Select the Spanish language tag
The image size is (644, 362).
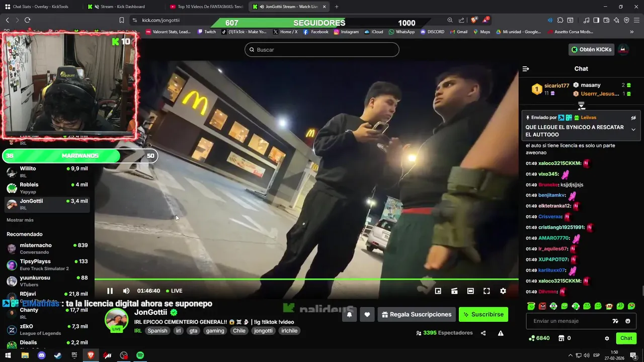(157, 331)
